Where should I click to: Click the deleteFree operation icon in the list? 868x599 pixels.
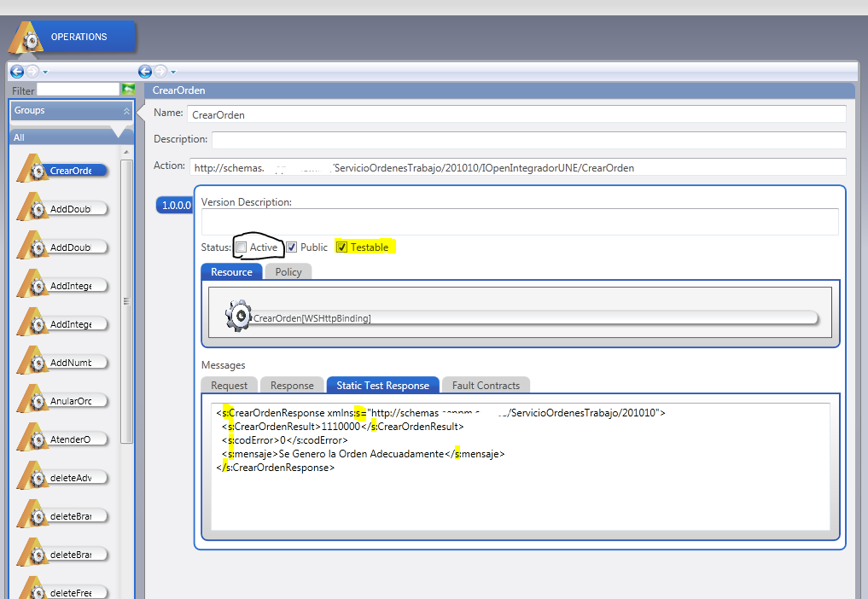32,589
